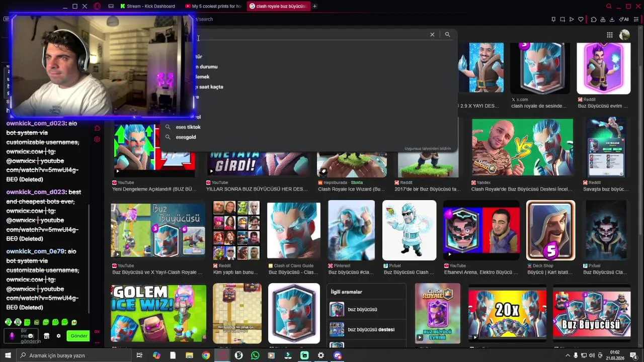Screen dimensions: 644x362
Task: Open the browser profile account icon
Action: pos(603,19)
